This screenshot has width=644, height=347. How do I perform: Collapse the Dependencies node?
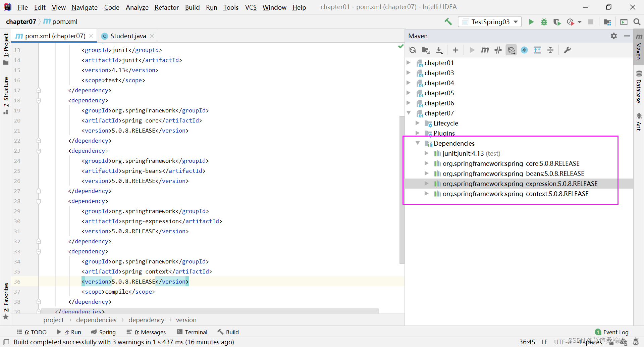tap(418, 143)
